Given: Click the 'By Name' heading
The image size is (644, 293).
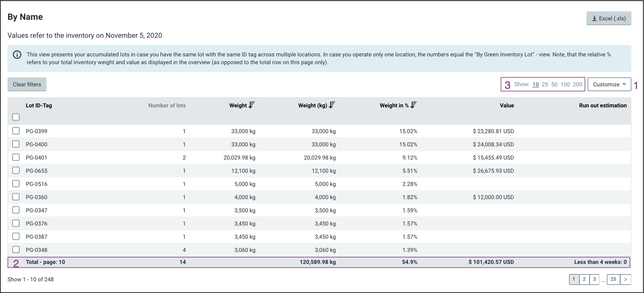Looking at the screenshot, I should coord(25,17).
